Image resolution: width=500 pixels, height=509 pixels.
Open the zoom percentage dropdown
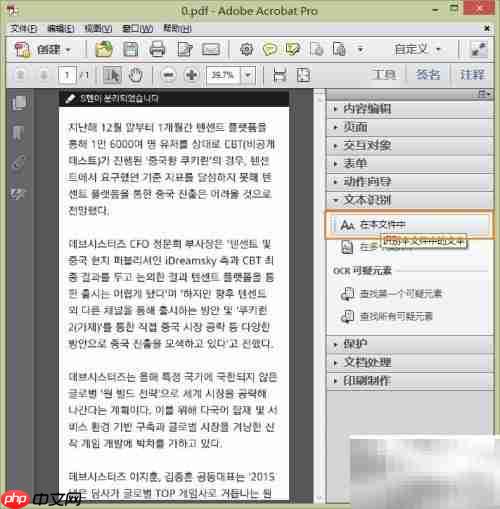248,75
